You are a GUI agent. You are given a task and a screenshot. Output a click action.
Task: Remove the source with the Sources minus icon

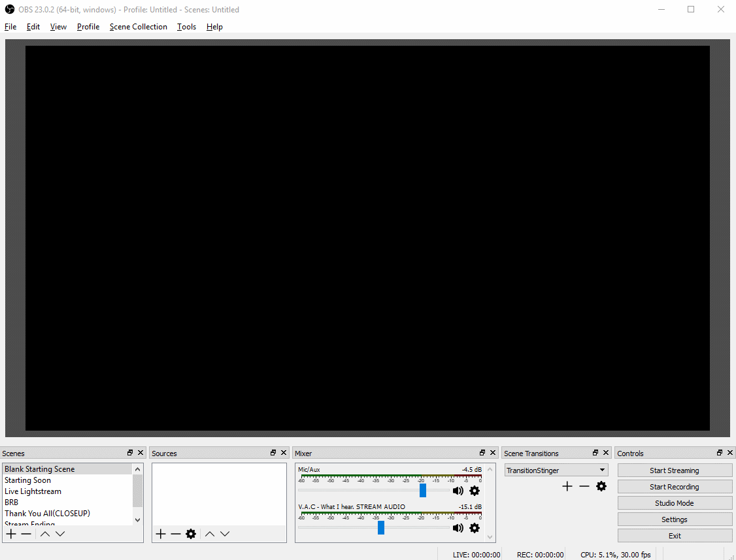click(176, 534)
